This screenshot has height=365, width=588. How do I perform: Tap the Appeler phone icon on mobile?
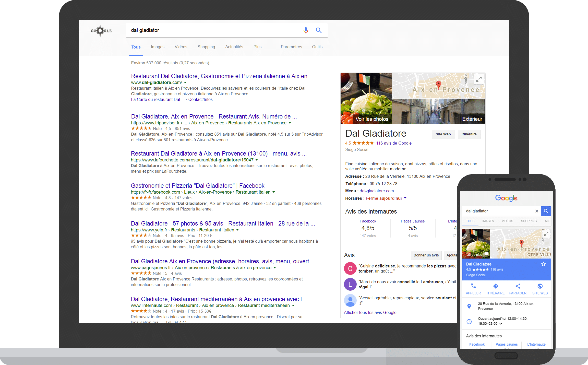click(473, 286)
